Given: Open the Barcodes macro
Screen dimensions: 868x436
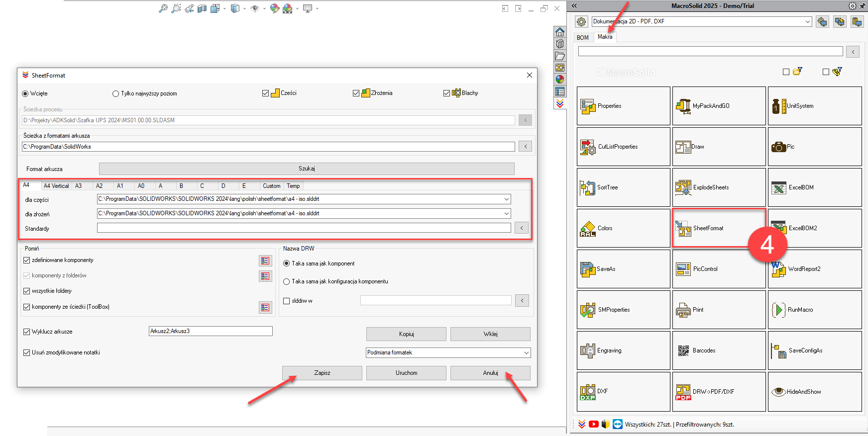Looking at the screenshot, I should pyautogui.click(x=719, y=350).
